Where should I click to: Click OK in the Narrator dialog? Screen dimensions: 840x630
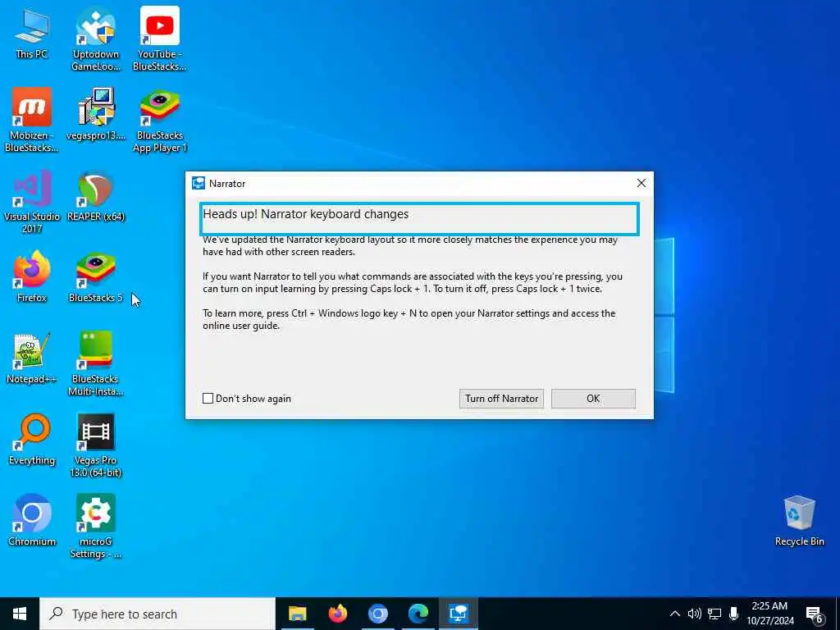(593, 399)
